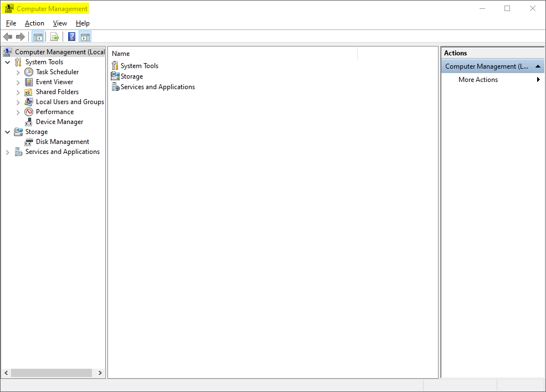Image resolution: width=546 pixels, height=392 pixels.
Task: Collapse the System Tools tree node
Action: [8, 63]
